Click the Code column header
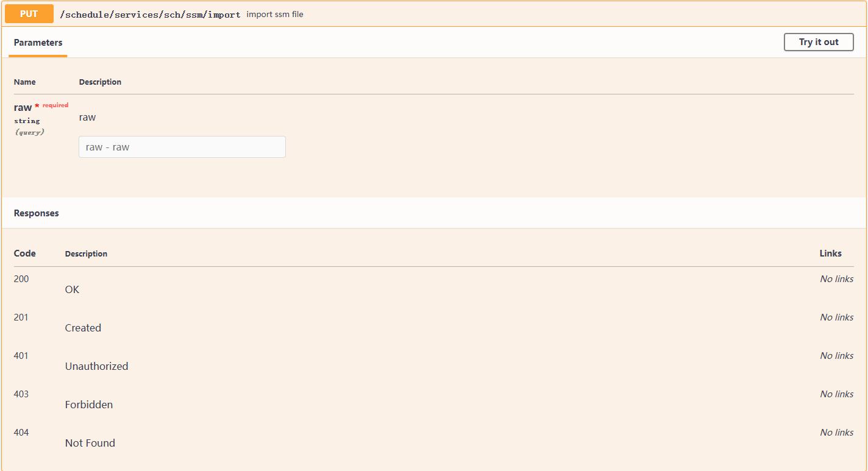Viewport: 868px width, 471px height. pos(24,253)
